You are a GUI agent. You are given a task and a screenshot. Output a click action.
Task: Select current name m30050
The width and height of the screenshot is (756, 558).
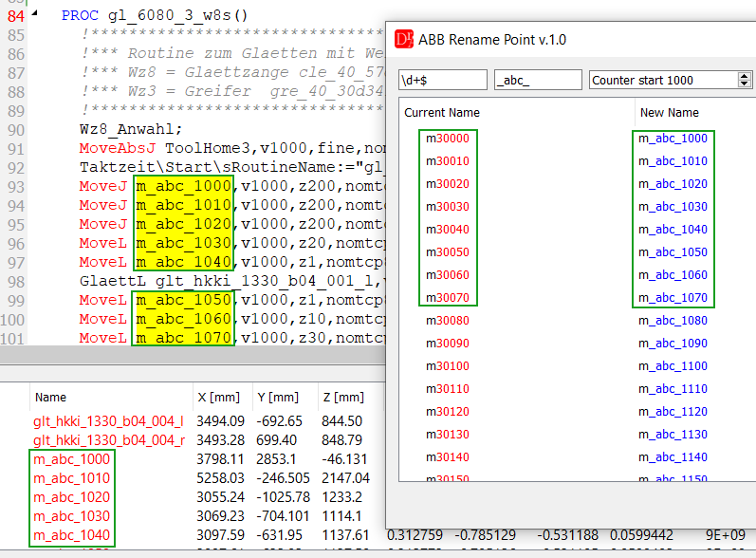pos(448,252)
